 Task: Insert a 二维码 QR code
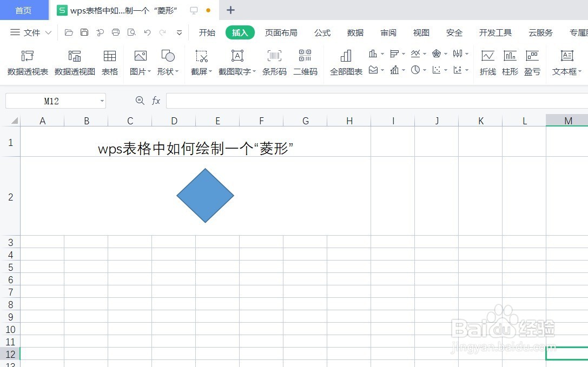[305, 63]
